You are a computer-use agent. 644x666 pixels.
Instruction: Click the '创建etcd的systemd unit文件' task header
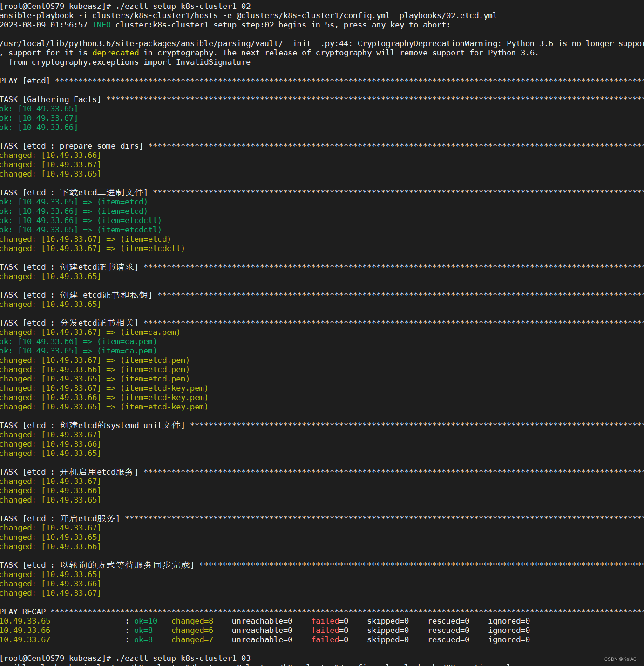pyautogui.click(x=92, y=425)
